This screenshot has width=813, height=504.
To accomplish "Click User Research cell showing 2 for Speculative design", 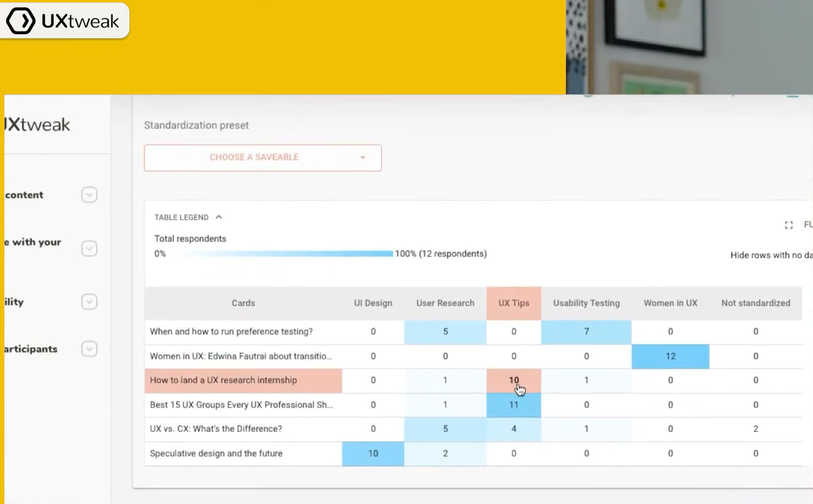I will click(445, 453).
